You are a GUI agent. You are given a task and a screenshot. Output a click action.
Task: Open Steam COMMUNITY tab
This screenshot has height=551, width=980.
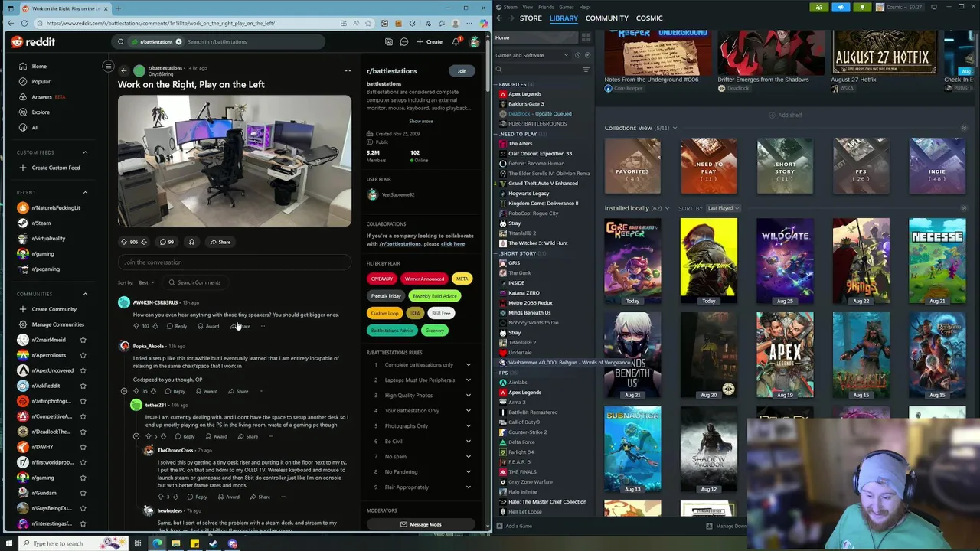(606, 18)
